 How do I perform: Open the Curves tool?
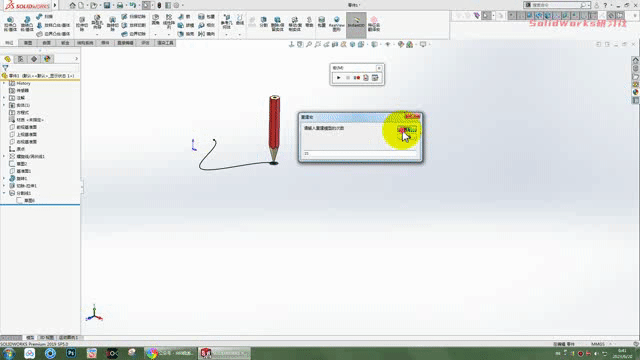tap(240, 20)
